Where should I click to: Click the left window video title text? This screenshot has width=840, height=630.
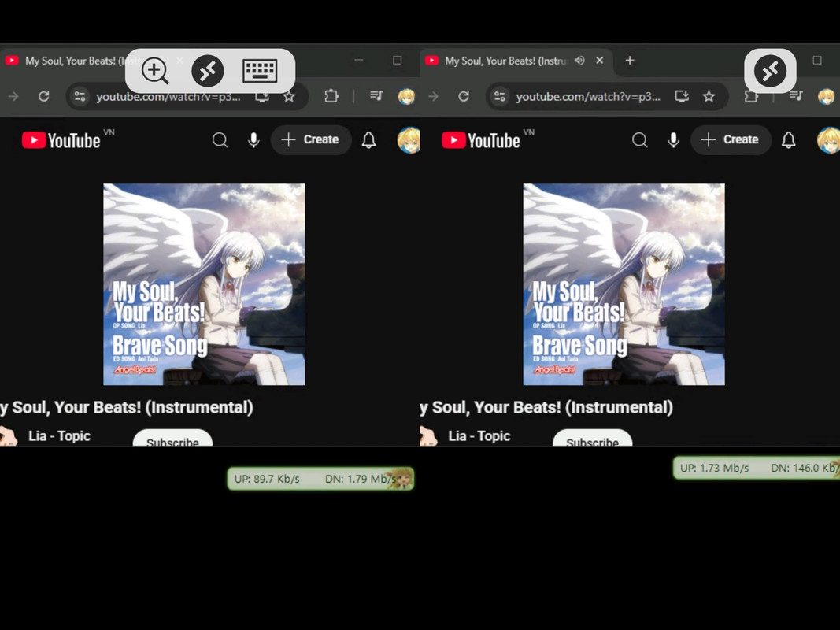(x=127, y=407)
